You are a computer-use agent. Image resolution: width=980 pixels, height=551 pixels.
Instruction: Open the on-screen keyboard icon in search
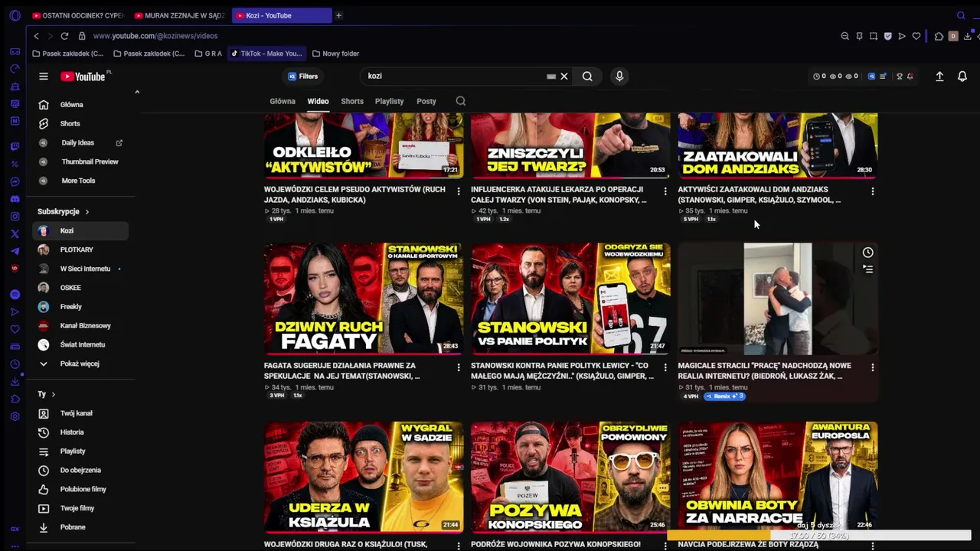tap(551, 77)
